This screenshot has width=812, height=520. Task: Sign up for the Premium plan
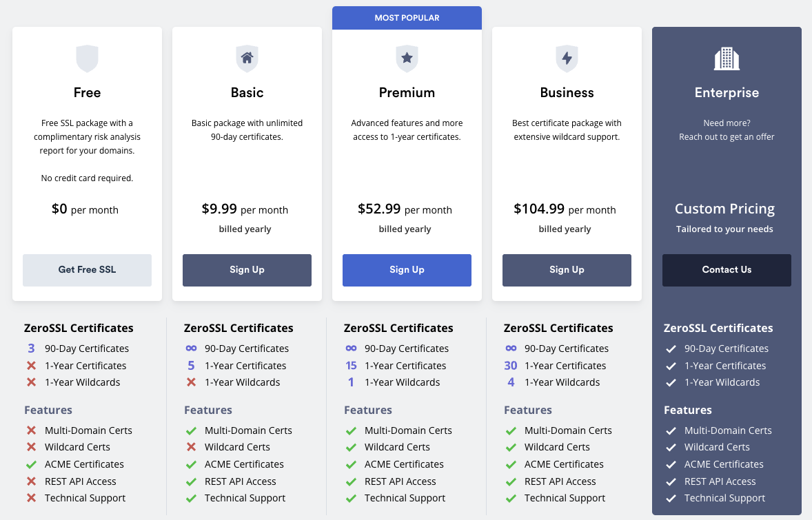407,270
